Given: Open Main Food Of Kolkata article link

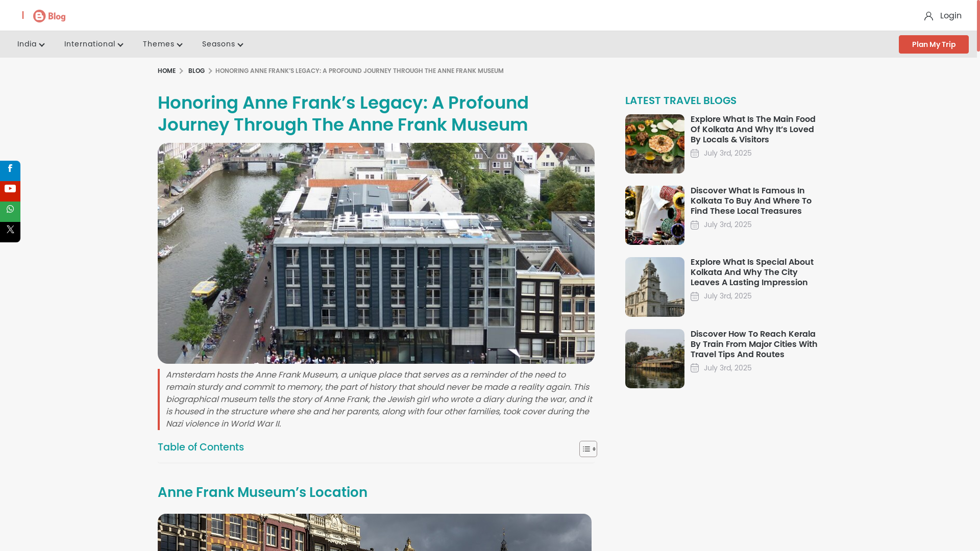Looking at the screenshot, I should (754, 130).
